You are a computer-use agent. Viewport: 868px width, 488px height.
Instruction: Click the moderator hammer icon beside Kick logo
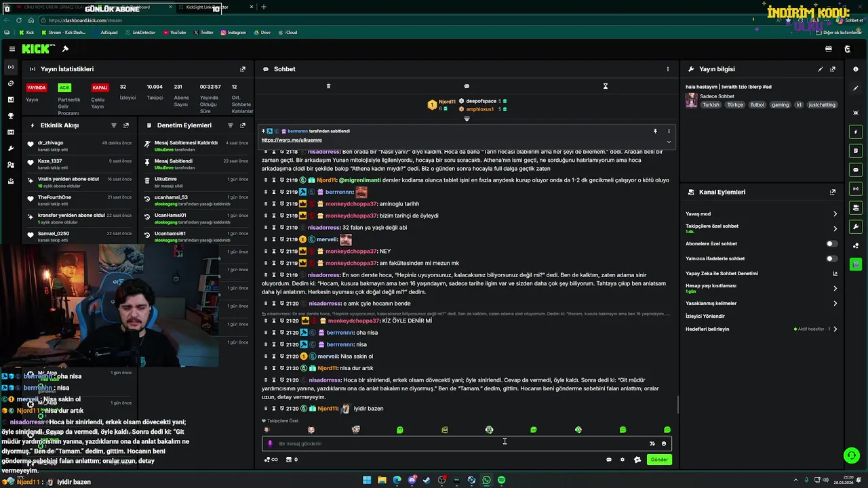tap(65, 49)
